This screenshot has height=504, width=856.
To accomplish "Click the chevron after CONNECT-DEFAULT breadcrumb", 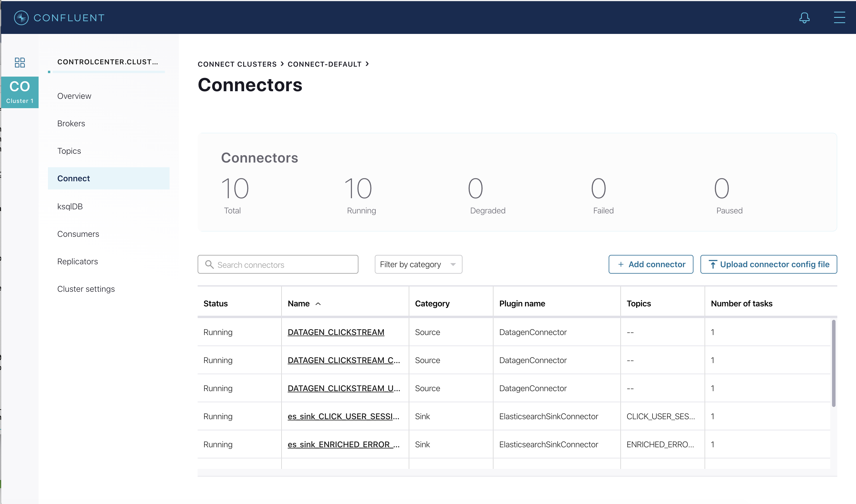I will [x=367, y=64].
